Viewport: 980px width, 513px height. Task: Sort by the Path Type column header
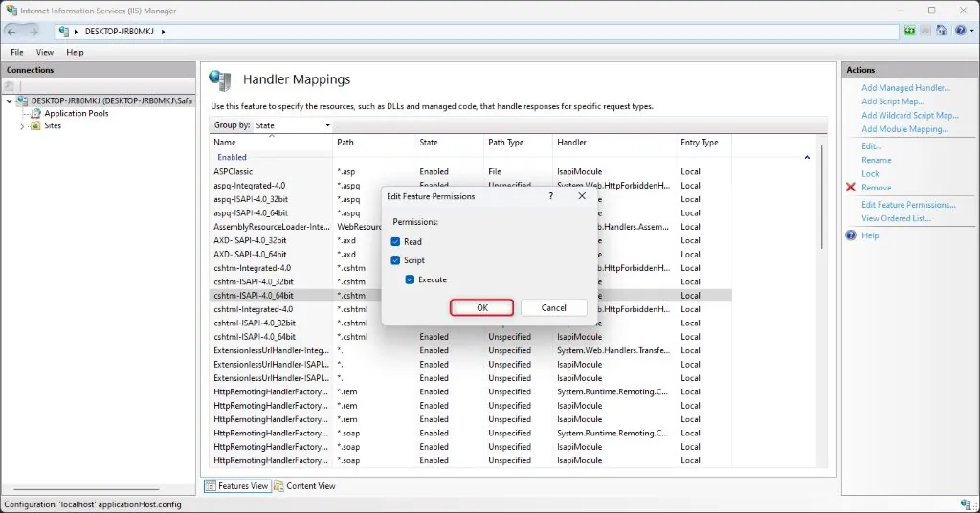518,143
